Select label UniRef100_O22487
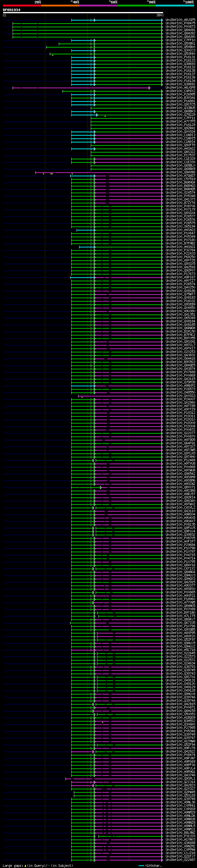The width and height of the screenshot is (197, 868). coord(180,860)
